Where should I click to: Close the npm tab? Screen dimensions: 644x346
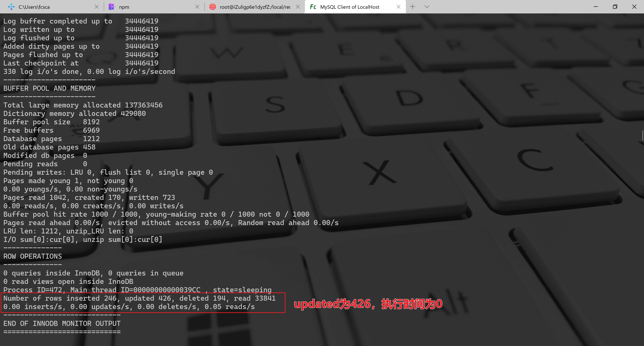pyautogui.click(x=197, y=7)
